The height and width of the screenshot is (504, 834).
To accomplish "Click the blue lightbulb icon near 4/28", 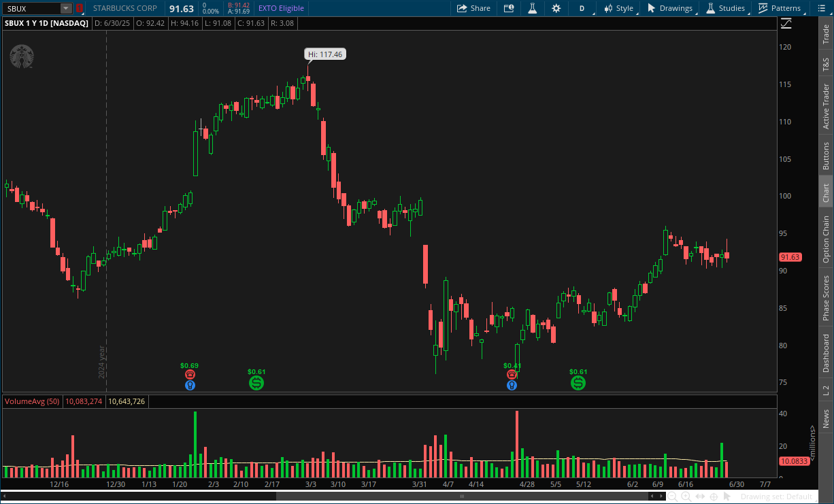I will point(512,385).
